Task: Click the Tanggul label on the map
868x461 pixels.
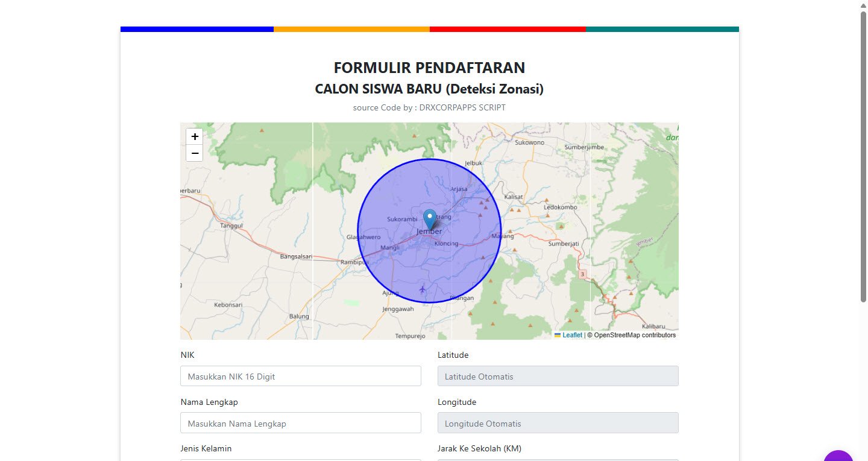Action: 231,226
